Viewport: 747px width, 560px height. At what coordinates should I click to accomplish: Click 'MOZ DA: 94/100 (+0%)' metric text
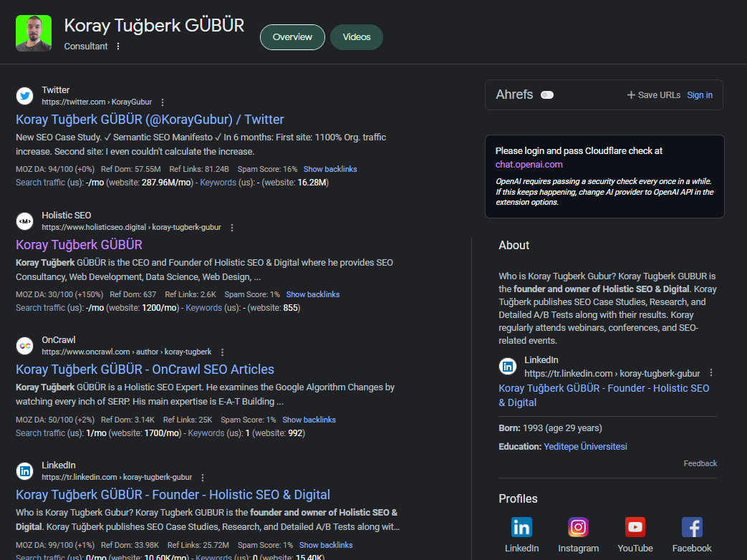pyautogui.click(x=55, y=169)
